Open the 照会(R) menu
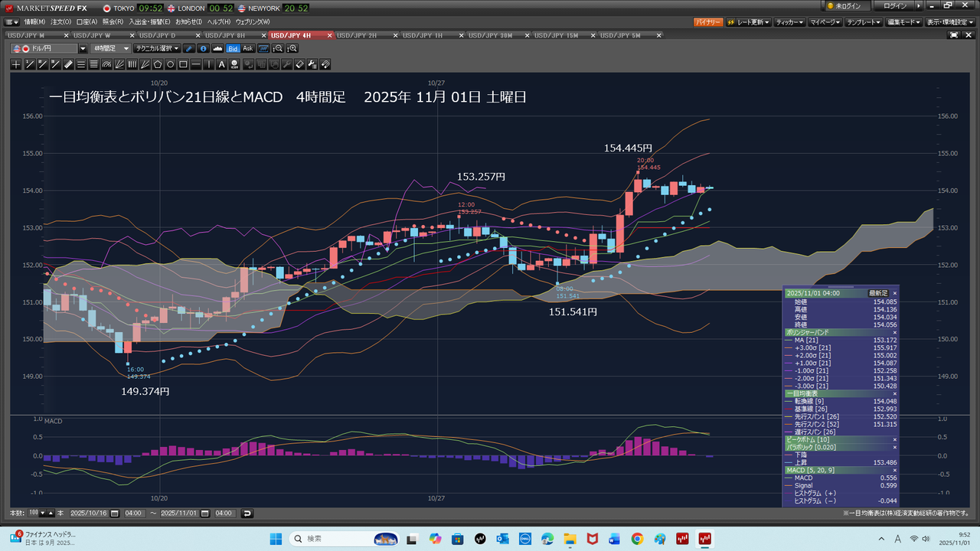Image resolution: width=980 pixels, height=551 pixels. 112,22
